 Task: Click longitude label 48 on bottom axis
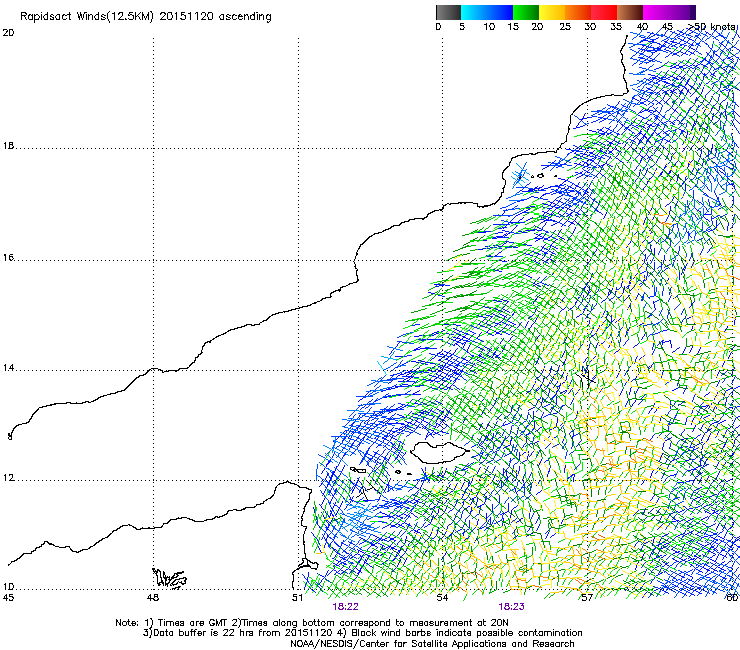152,598
